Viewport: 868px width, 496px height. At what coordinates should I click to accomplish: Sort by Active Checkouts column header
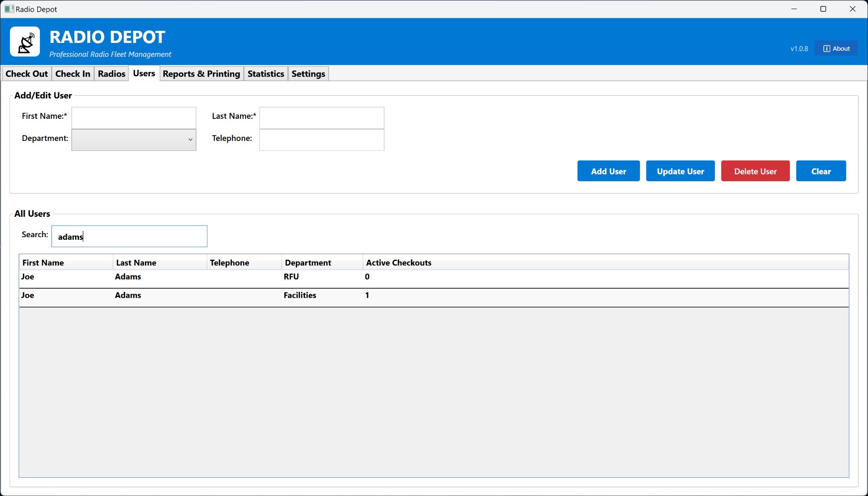point(398,263)
